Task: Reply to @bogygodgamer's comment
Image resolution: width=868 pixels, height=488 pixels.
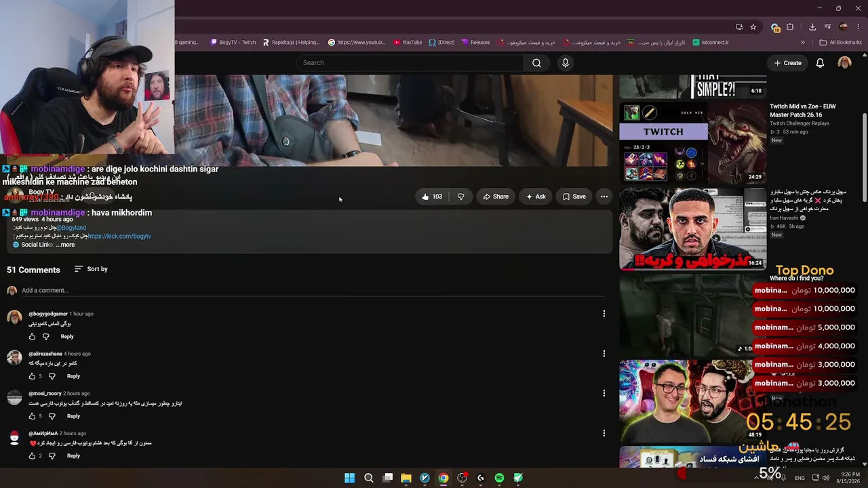Action: tap(67, 337)
